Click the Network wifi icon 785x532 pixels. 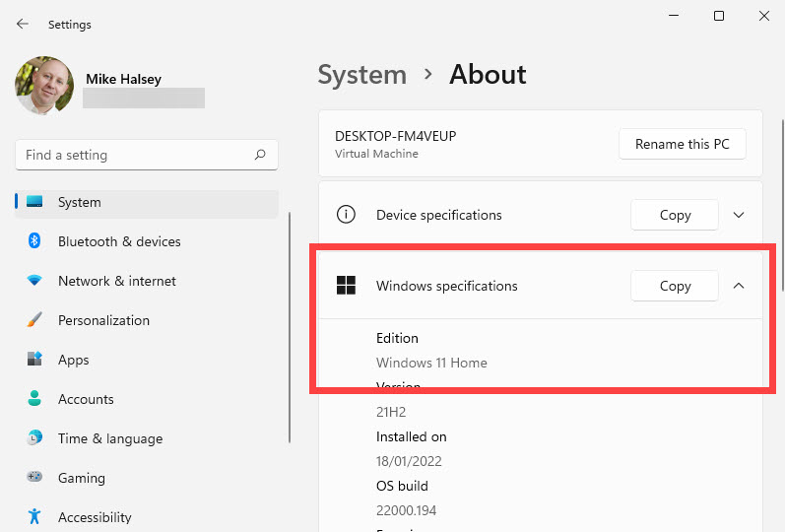[x=34, y=280]
